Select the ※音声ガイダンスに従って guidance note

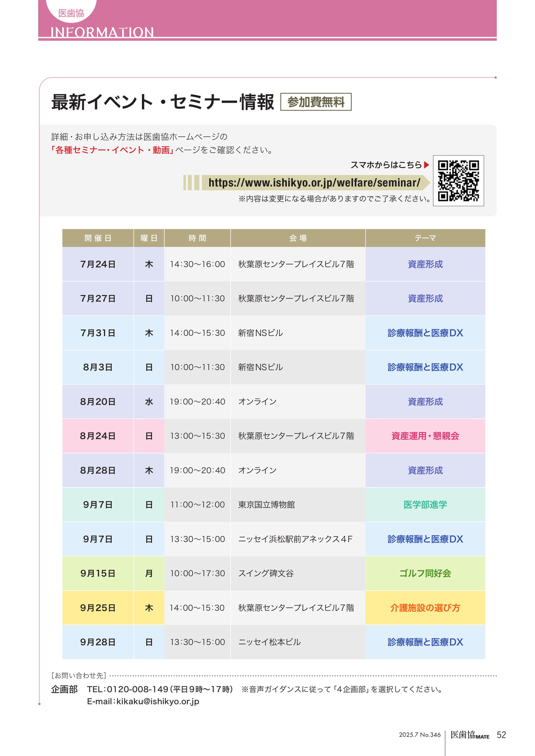[x=343, y=689]
